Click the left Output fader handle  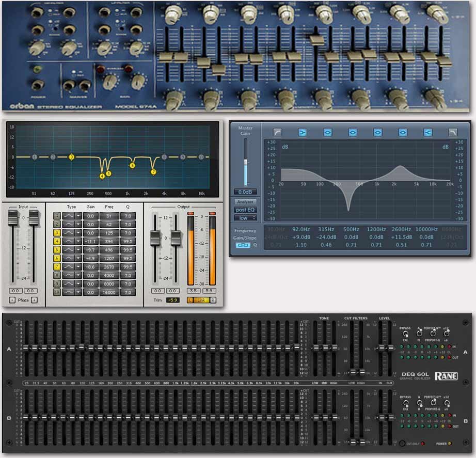155,238
